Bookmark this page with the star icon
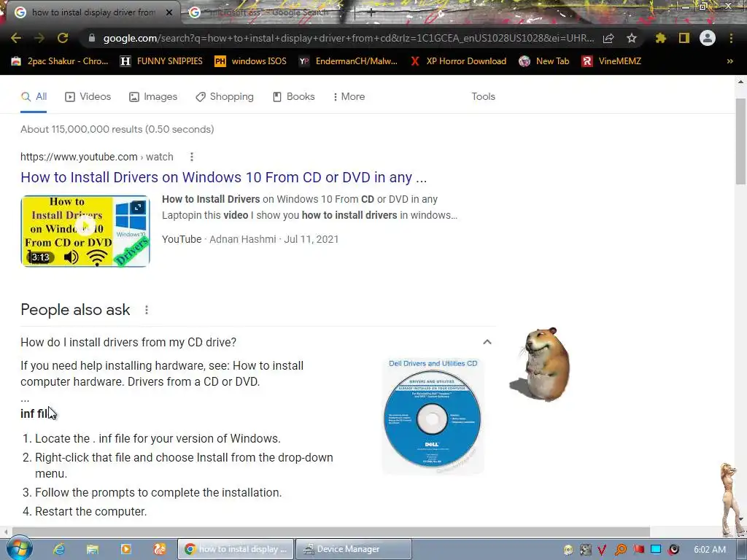The height and width of the screenshot is (560, 747). (632, 38)
